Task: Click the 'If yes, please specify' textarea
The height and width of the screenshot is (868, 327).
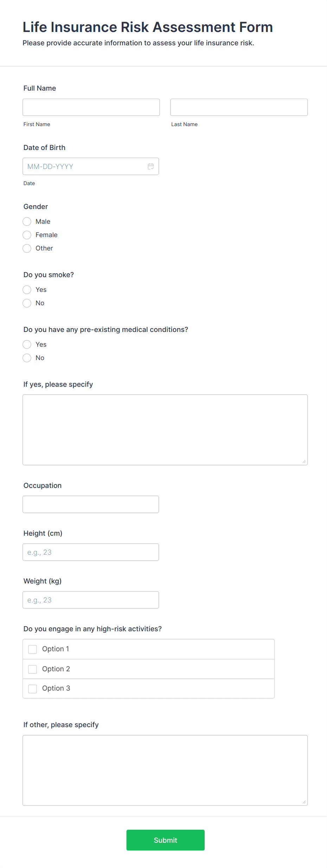Action: click(165, 429)
